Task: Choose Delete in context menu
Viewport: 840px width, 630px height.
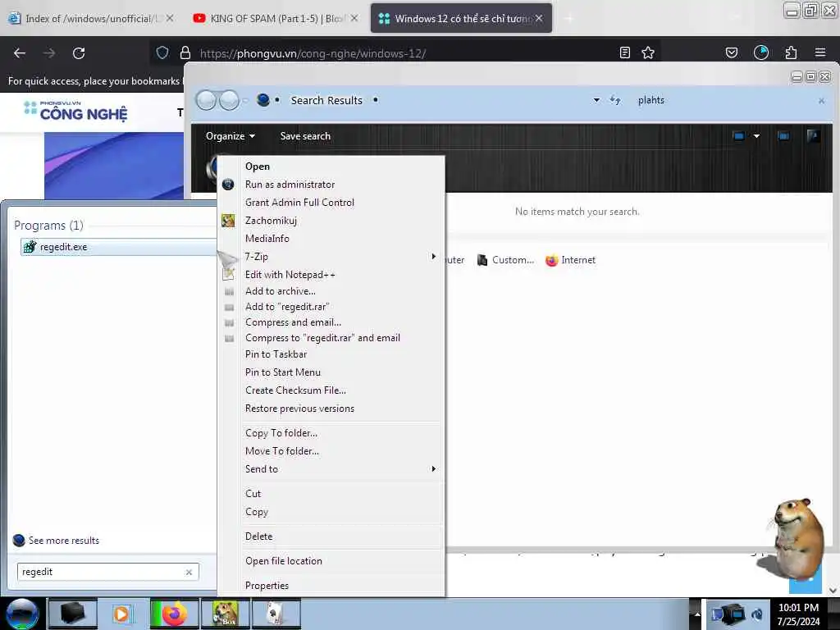Action: pyautogui.click(x=331, y=536)
